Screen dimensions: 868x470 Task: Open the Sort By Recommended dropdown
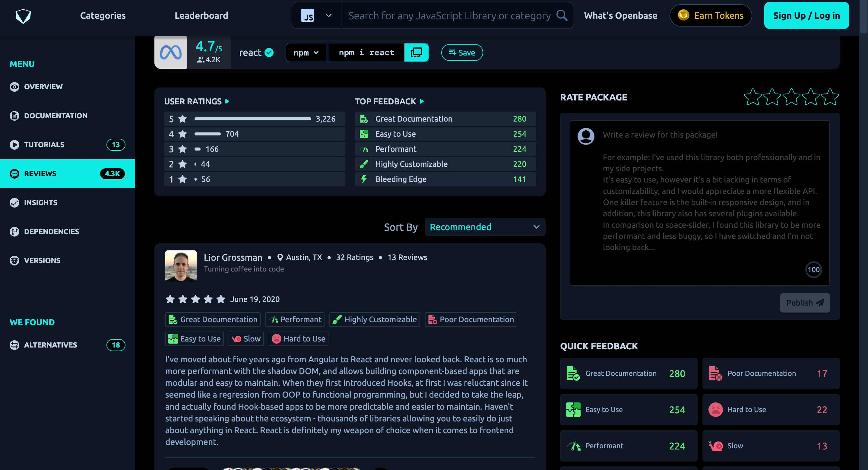click(x=485, y=227)
